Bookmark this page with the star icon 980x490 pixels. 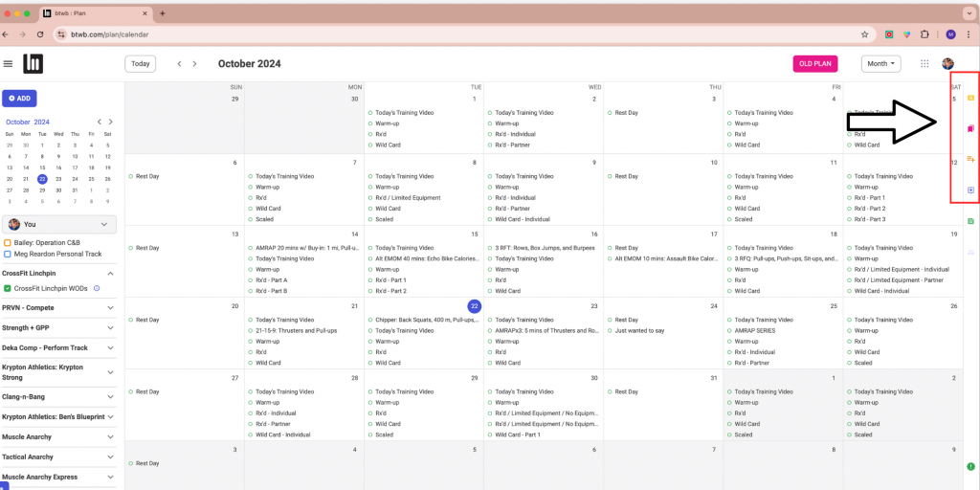(865, 34)
